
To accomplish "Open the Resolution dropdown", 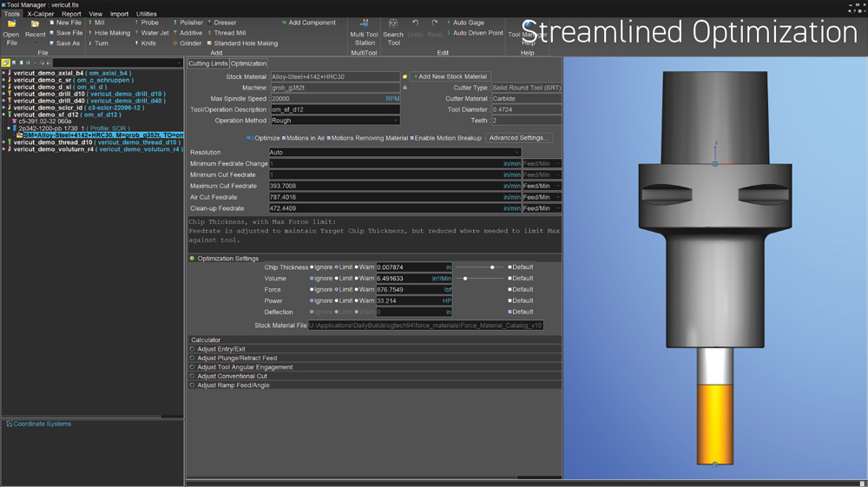I will coord(395,152).
